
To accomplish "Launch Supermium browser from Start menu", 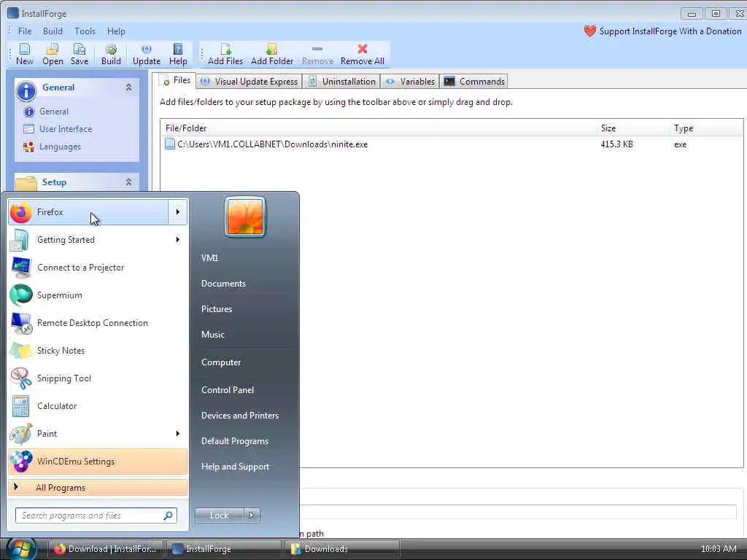I will click(x=98, y=295).
